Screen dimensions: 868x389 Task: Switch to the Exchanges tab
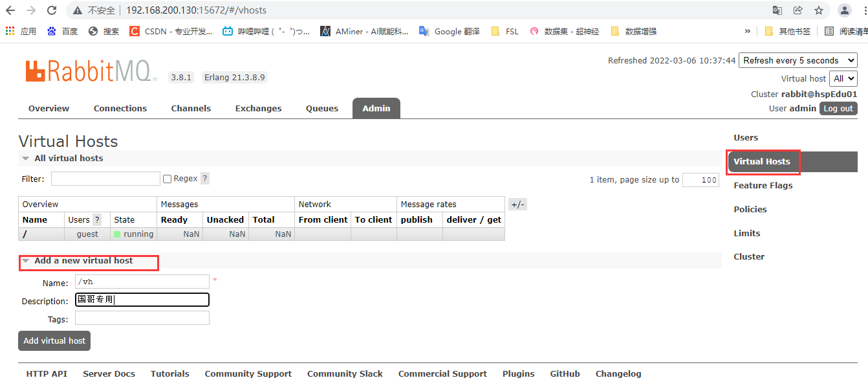point(258,108)
